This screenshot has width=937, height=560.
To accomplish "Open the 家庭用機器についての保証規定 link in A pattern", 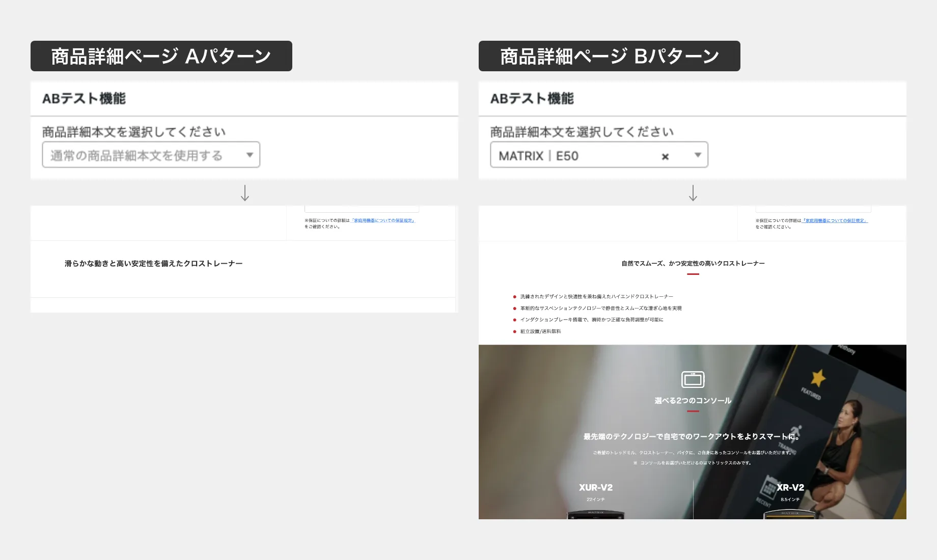I will coord(383,220).
